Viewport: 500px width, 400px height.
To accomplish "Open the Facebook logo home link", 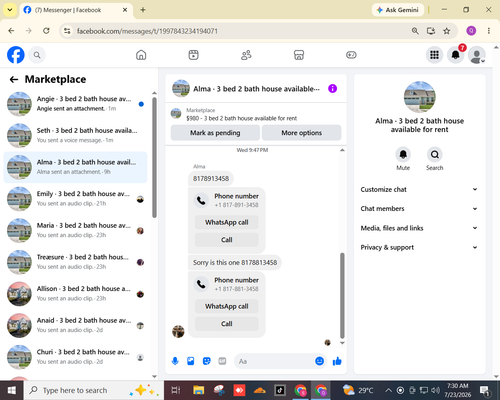I will pos(16,55).
